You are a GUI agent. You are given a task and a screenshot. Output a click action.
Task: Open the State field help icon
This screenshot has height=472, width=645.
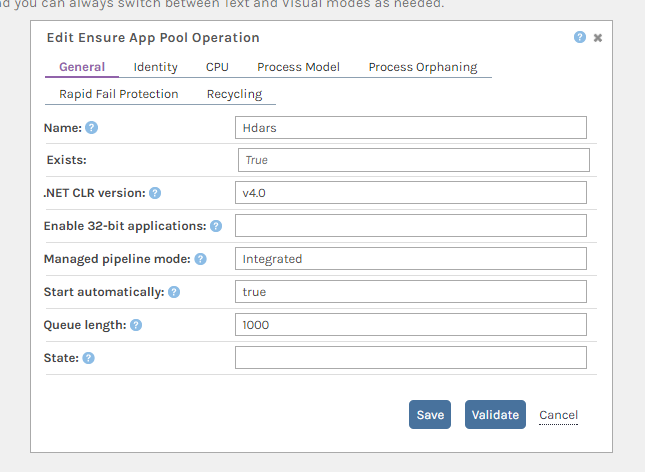click(88, 358)
